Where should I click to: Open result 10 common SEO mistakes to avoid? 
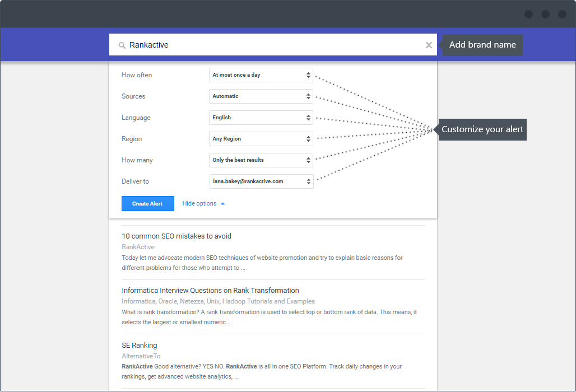pos(176,236)
